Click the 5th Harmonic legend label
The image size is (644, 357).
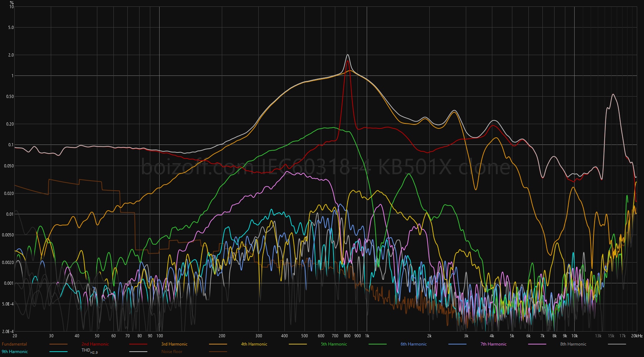point(334,344)
